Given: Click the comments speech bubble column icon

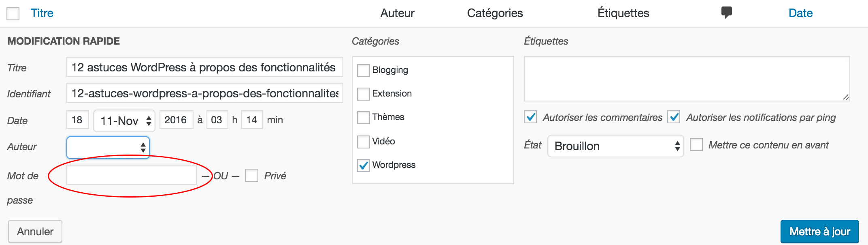Looking at the screenshot, I should pyautogui.click(x=726, y=13).
